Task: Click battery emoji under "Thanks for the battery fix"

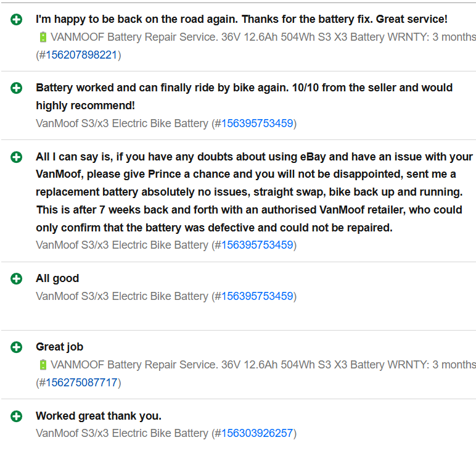Action: click(x=43, y=37)
